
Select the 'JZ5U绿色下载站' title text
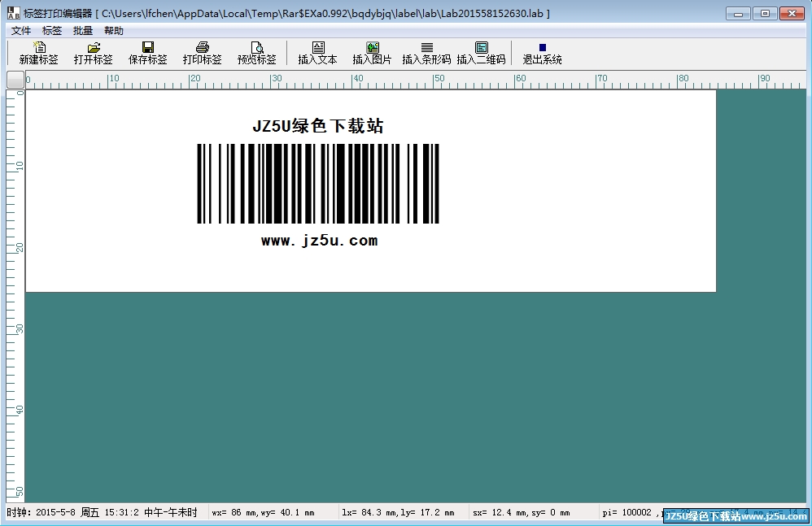point(318,126)
